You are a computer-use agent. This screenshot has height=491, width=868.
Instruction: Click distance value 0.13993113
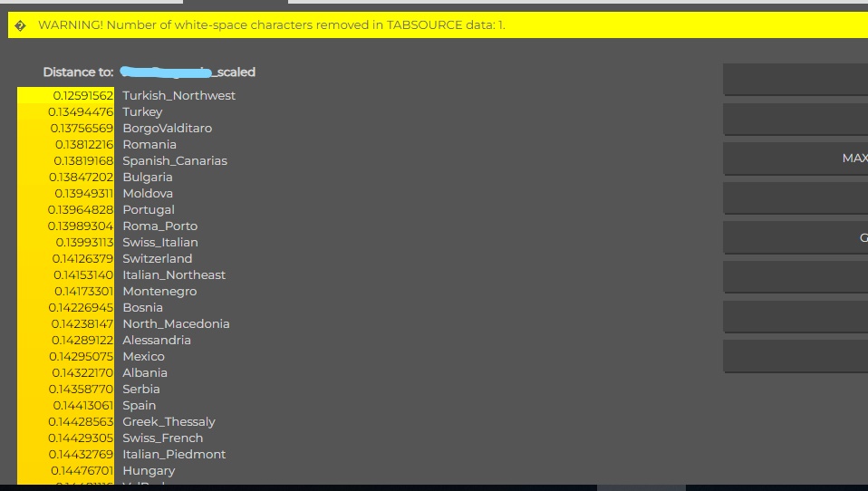[84, 243]
